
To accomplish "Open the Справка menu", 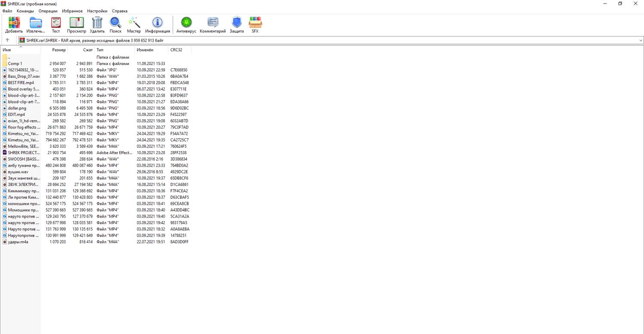I will pos(119,11).
